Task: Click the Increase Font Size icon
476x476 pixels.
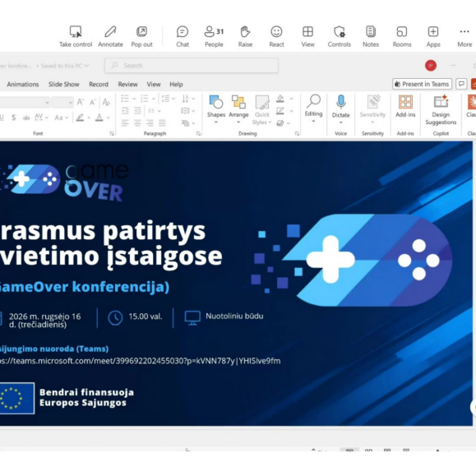Action: [x=80, y=102]
